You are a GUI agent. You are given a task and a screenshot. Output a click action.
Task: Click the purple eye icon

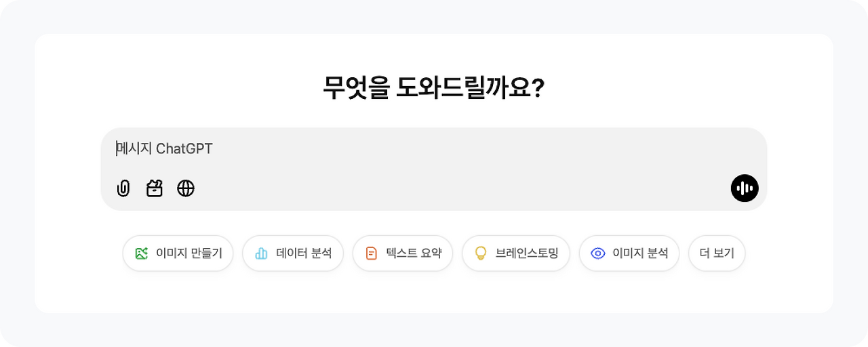click(x=598, y=253)
